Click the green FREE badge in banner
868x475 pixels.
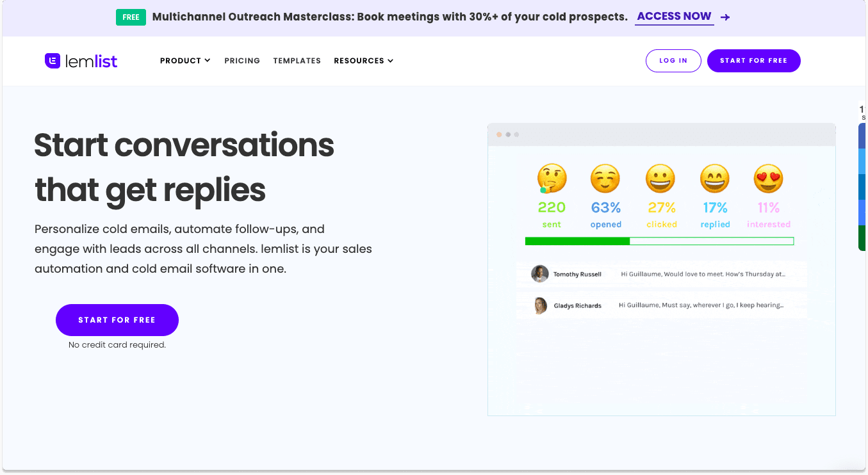[x=131, y=17]
